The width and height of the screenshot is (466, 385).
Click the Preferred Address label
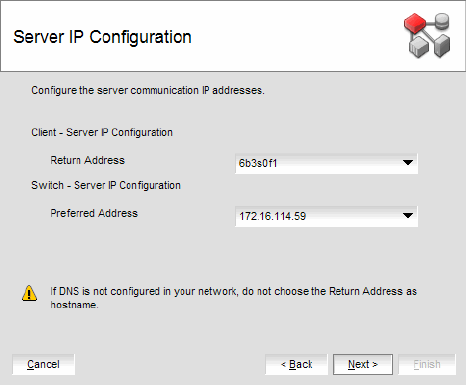(x=94, y=213)
